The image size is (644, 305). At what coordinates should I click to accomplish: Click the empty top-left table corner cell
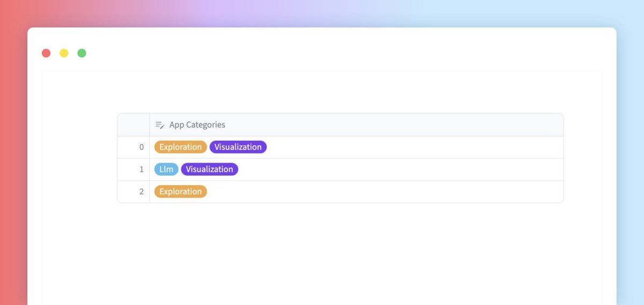(x=134, y=125)
